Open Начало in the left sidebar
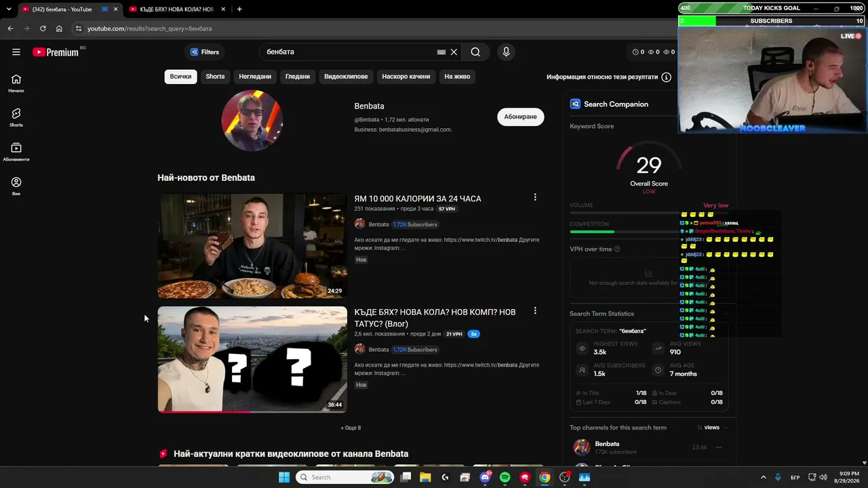This screenshot has height=488, width=868. pyautogui.click(x=16, y=83)
